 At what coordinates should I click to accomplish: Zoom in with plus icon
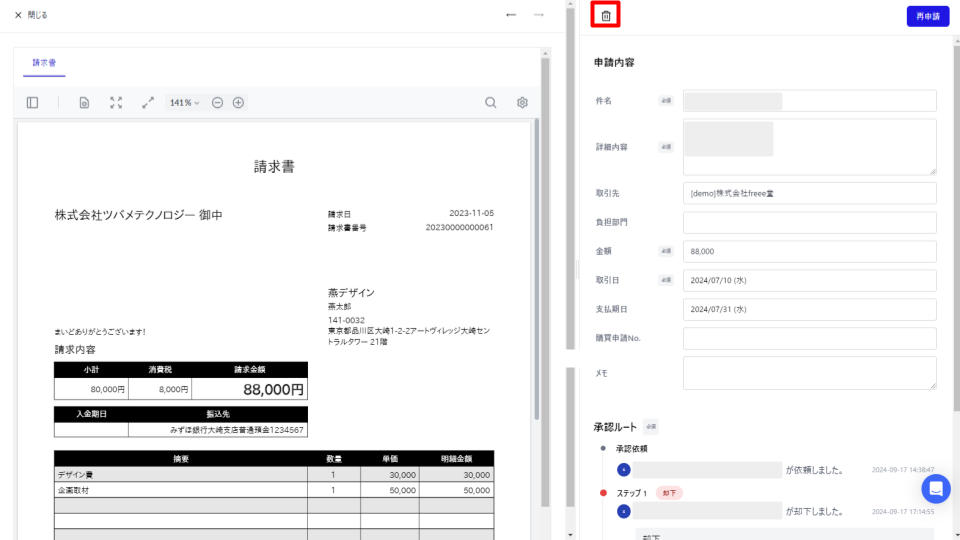[238, 103]
